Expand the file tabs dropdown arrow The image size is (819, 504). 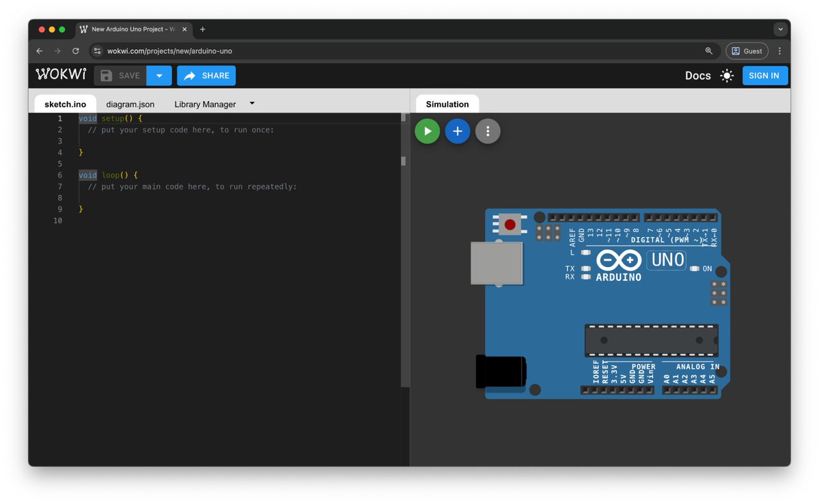click(252, 103)
